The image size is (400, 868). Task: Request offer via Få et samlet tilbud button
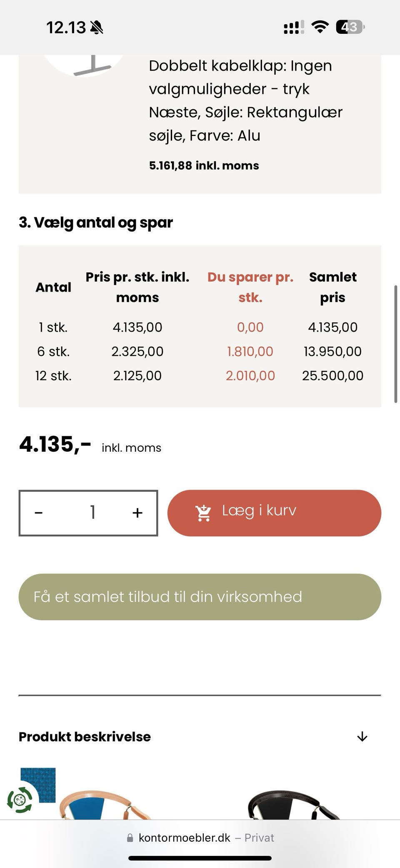point(200,596)
